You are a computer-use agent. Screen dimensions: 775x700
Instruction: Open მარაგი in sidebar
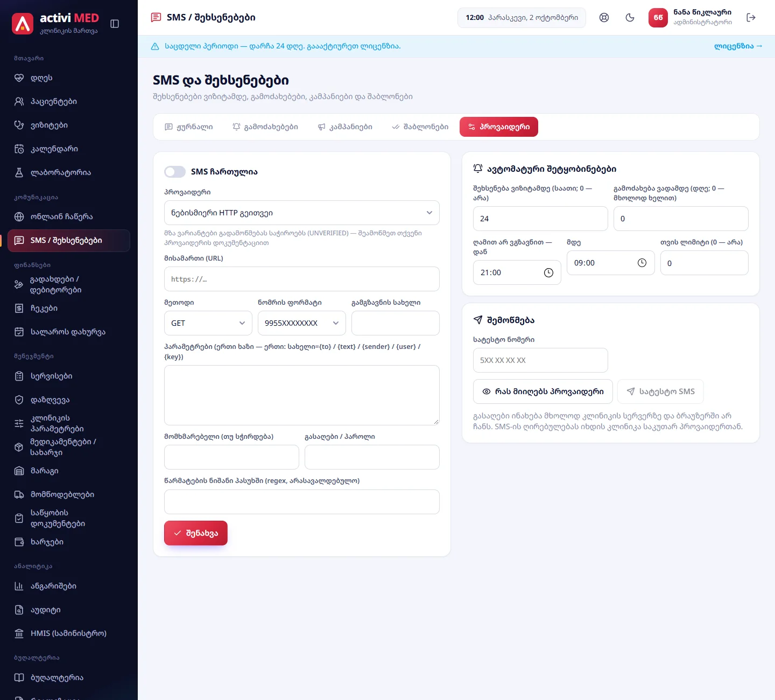tap(69, 471)
